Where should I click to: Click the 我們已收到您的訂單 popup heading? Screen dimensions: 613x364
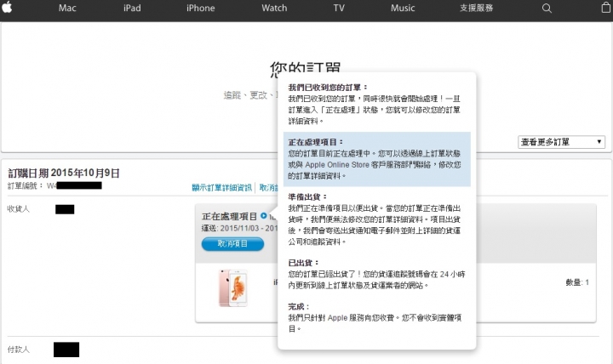pyautogui.click(x=328, y=88)
